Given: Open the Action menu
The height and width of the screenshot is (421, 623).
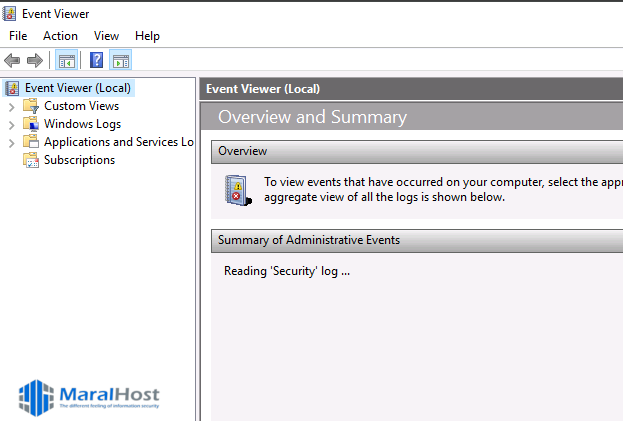Looking at the screenshot, I should tap(60, 36).
